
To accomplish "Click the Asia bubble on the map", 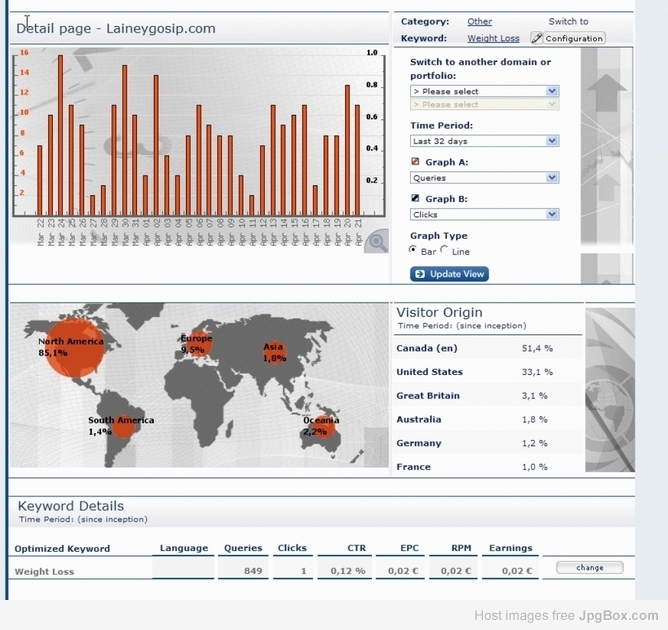I will (275, 352).
